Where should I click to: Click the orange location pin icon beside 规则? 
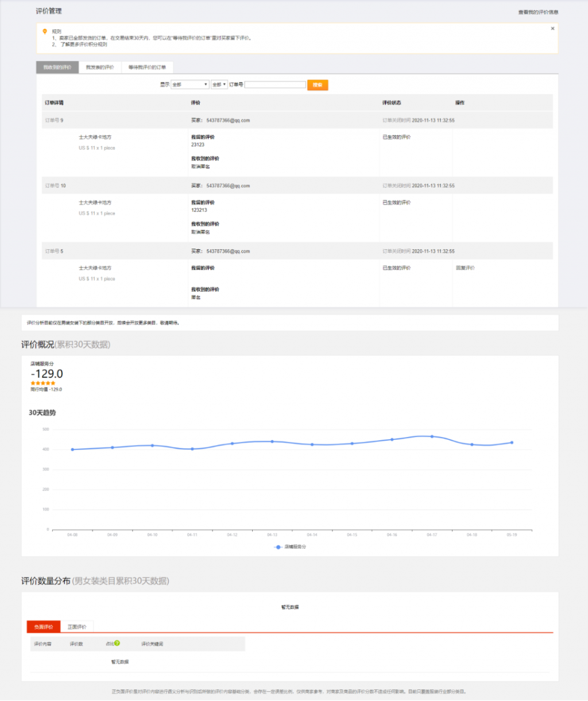(x=45, y=32)
